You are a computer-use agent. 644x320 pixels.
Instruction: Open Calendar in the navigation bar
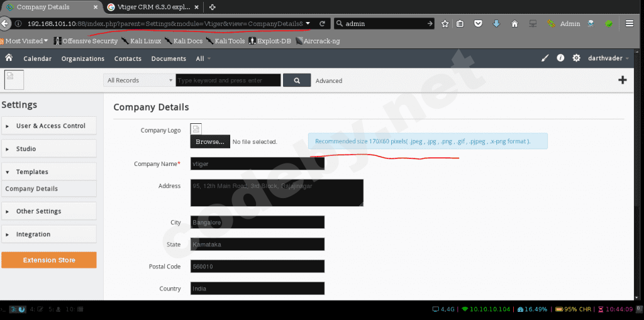[37, 58]
